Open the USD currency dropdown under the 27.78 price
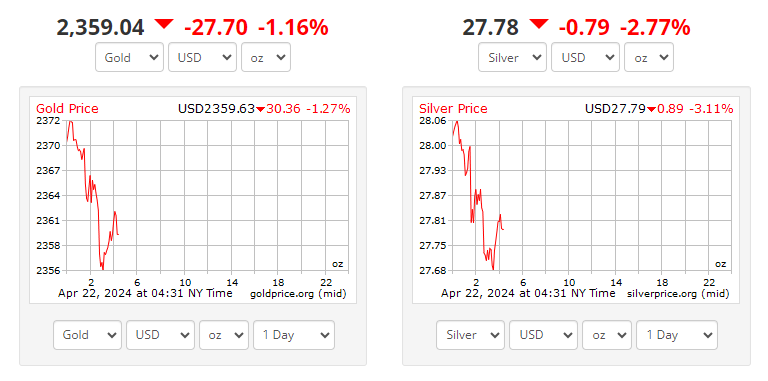768x381 pixels. [x=585, y=57]
